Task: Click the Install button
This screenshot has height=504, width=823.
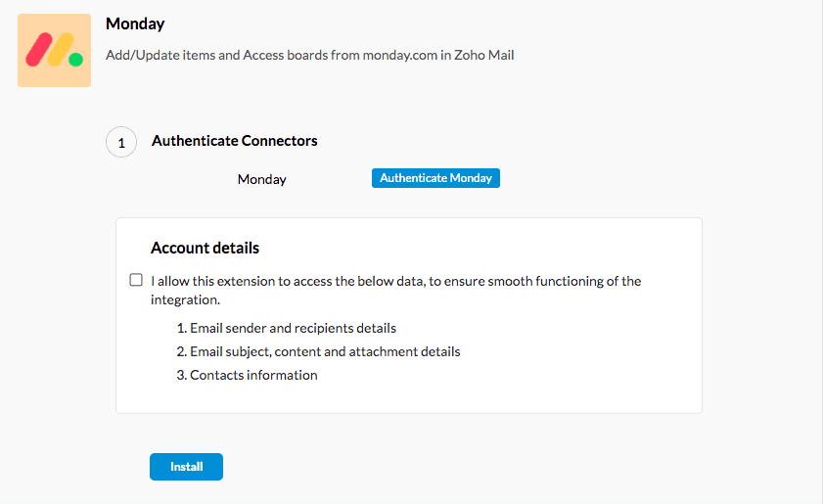Action: pos(186,467)
